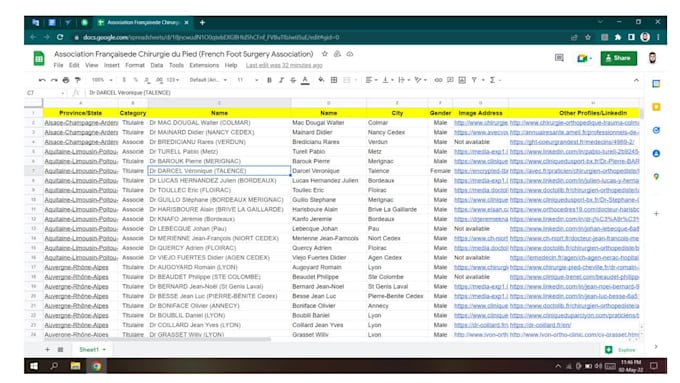This screenshot has height=383, width=680.
Task: Collapse the toolbar menus with chevron
Action: pos(636,80)
